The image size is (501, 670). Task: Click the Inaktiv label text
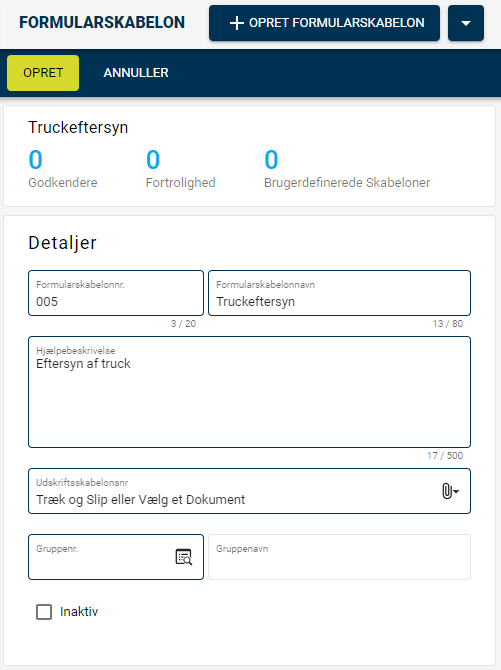click(79, 611)
